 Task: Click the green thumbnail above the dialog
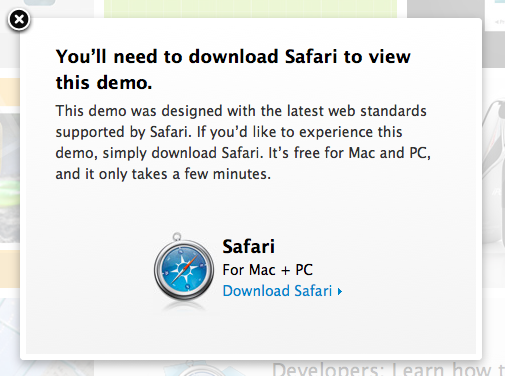pyautogui.click(x=250, y=9)
